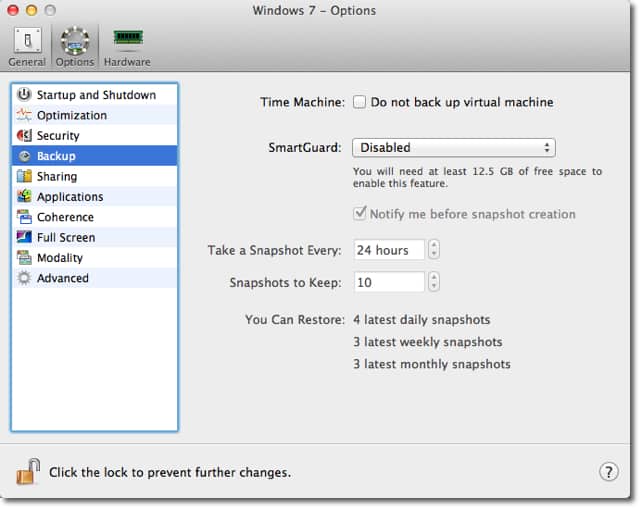Click the Take a Snapshot Every stepper
Screen dimensions: 640x508
coord(433,249)
